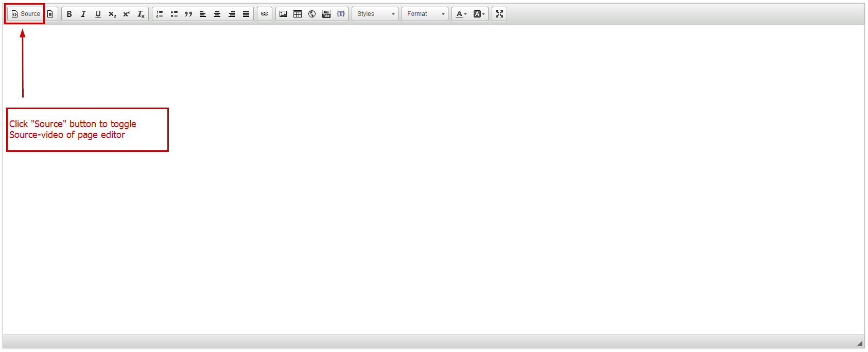Toggle italic formatting
The width and height of the screenshot is (868, 352).
(83, 14)
